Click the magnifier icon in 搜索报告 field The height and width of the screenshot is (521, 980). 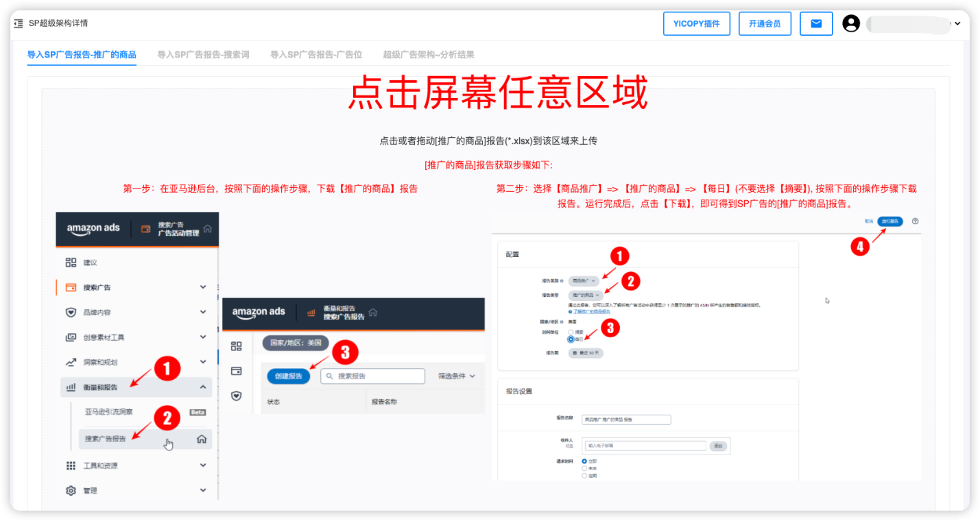tap(330, 376)
